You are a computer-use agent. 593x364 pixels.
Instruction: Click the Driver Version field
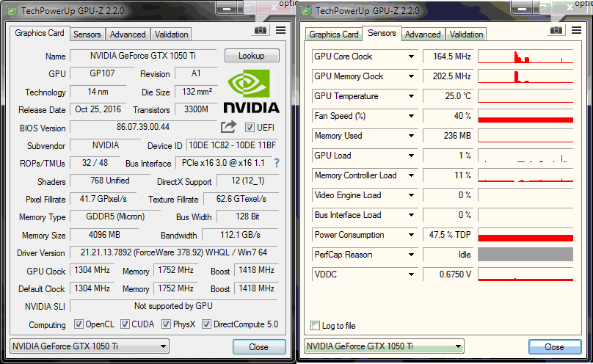point(174,252)
